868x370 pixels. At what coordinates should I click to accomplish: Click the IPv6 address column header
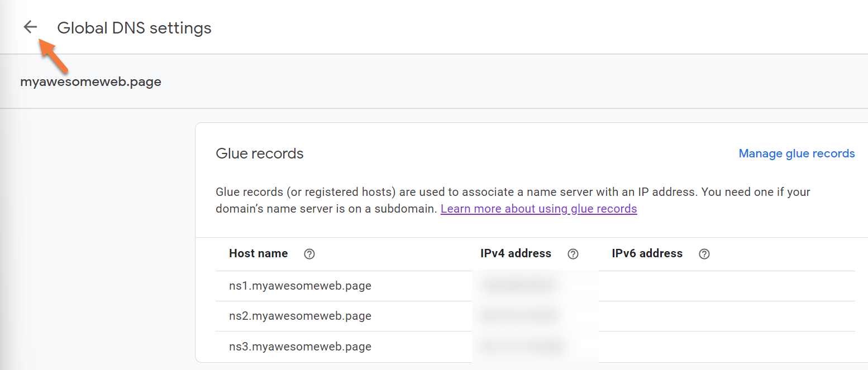pyautogui.click(x=647, y=253)
